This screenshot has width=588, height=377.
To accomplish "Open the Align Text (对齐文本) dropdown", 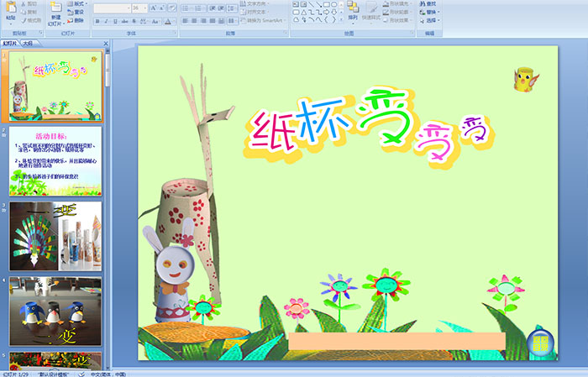I will [254, 12].
